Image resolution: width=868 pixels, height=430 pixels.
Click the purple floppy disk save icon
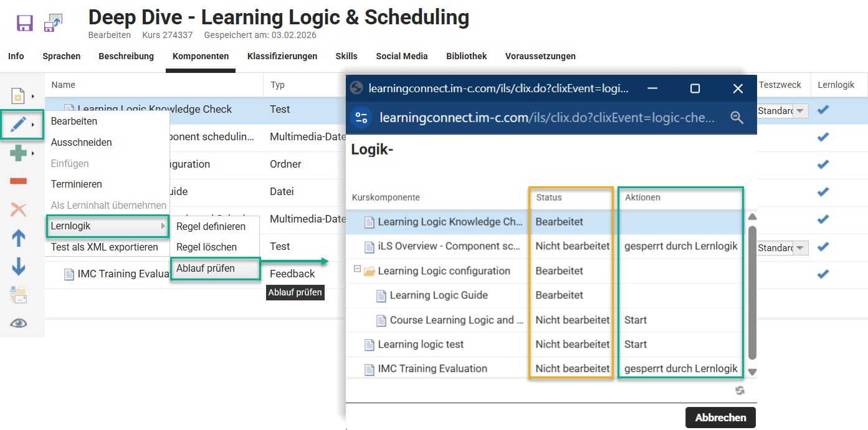pos(24,24)
